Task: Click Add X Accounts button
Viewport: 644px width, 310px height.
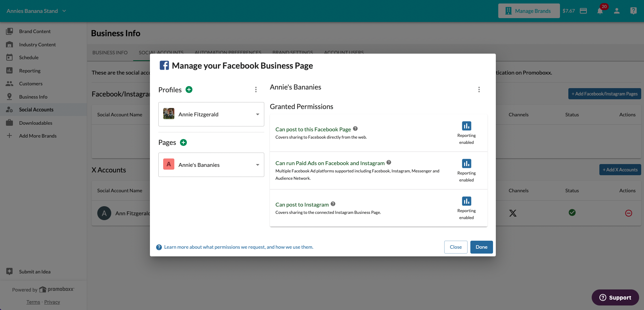Action: 620,170
